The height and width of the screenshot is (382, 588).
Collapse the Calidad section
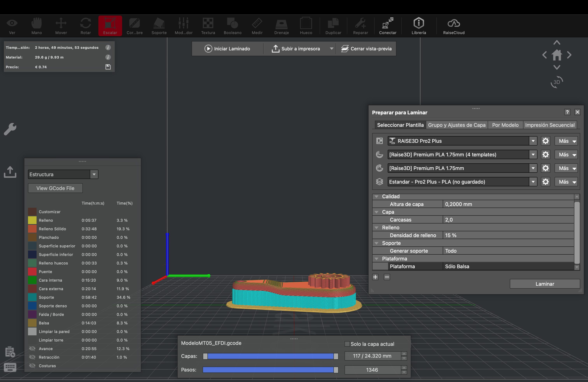376,196
